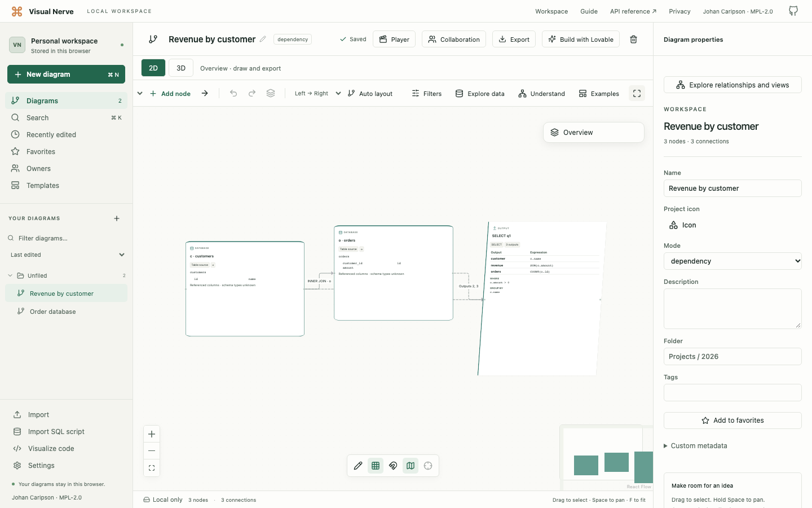Open the GitHub icon in the header
The image size is (812, 508).
tap(793, 11)
